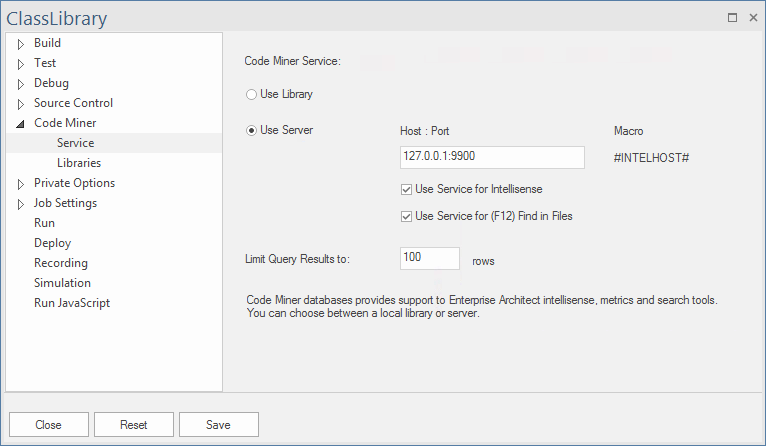Select the Use Library radio button
Image resolution: width=766 pixels, height=446 pixels.
click(251, 94)
